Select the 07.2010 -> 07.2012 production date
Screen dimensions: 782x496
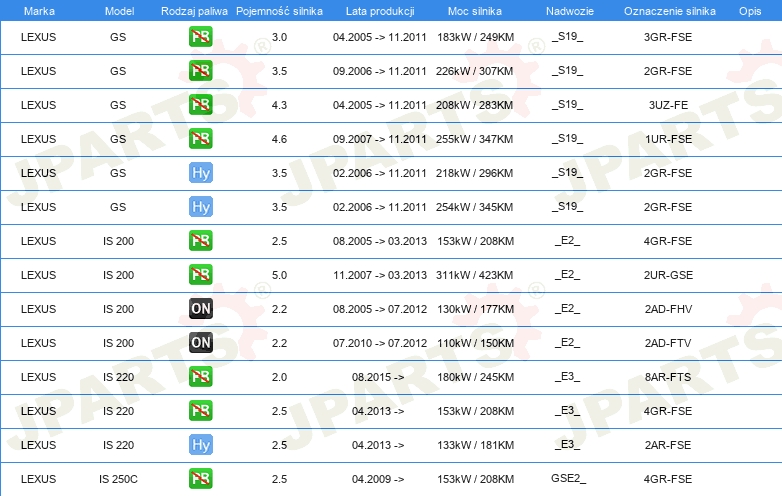coord(380,343)
